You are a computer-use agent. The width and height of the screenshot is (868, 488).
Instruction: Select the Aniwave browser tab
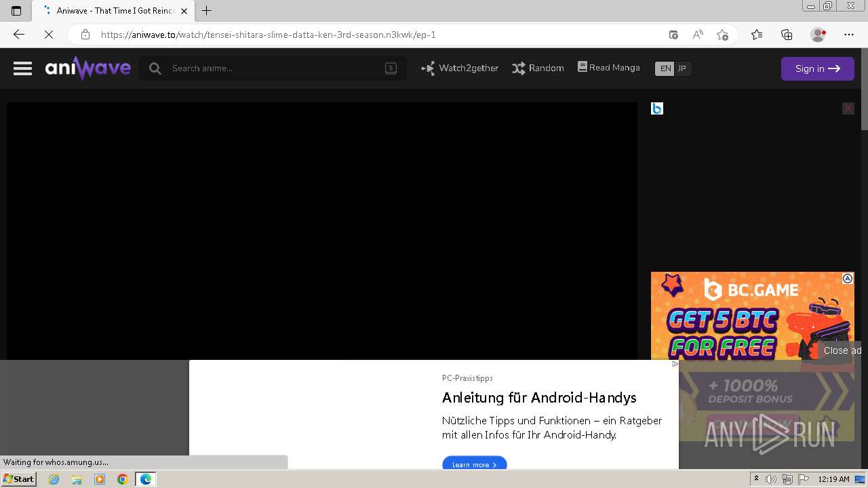pyautogui.click(x=114, y=11)
